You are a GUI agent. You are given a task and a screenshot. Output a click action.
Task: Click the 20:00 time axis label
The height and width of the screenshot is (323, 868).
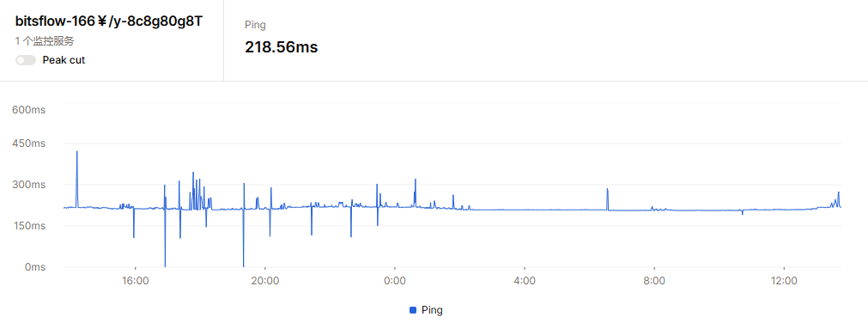[265, 281]
